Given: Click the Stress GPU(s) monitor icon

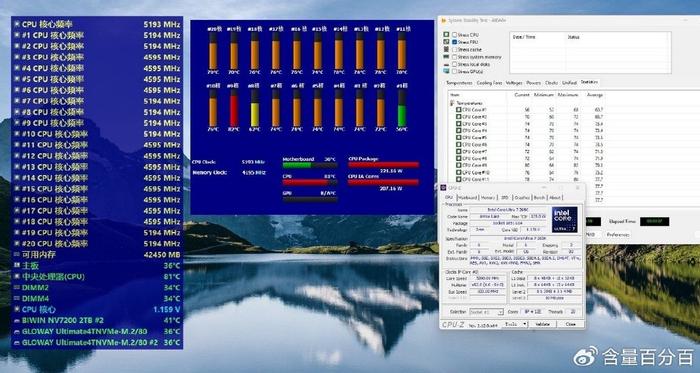Looking at the screenshot, I should (x=446, y=71).
